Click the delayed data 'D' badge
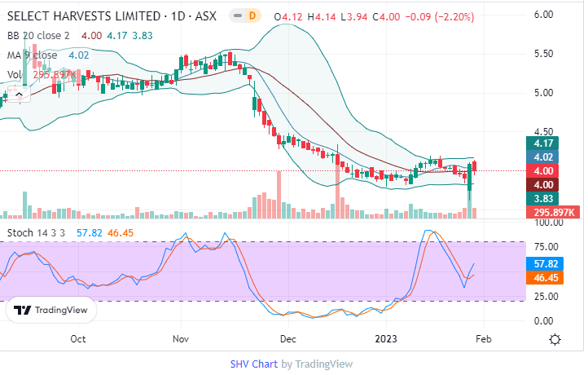 coord(252,16)
